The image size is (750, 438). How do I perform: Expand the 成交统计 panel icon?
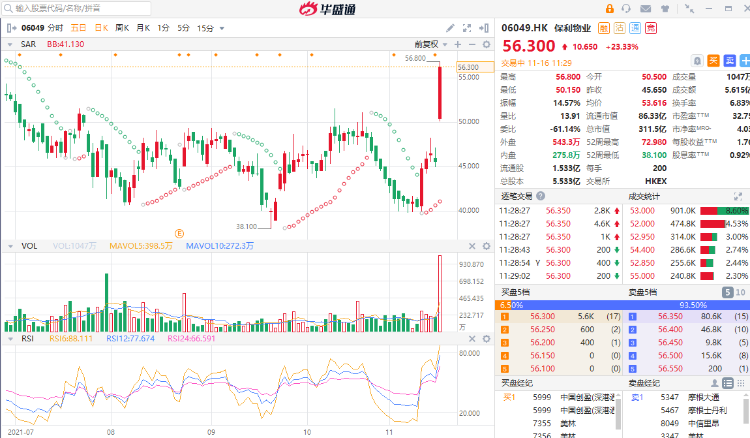(x=738, y=196)
